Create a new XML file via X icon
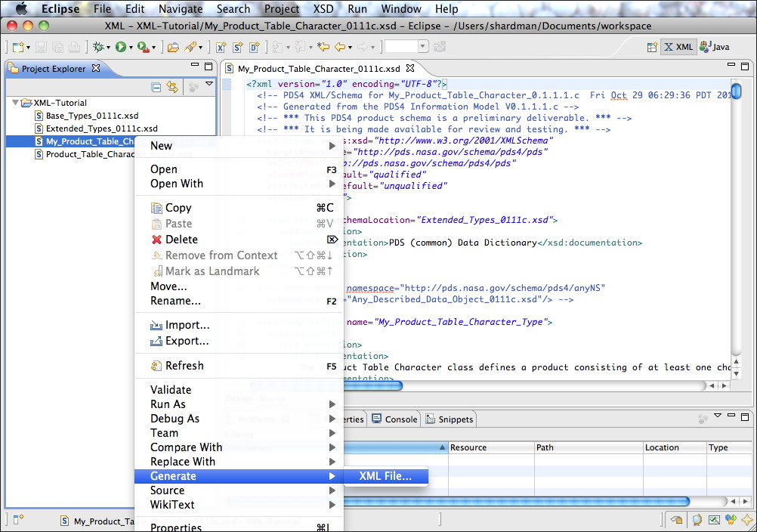 [x=221, y=47]
